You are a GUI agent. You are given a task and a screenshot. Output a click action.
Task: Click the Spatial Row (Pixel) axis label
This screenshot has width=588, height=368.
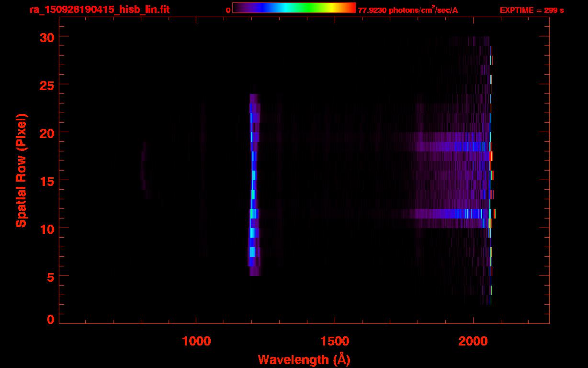21,171
